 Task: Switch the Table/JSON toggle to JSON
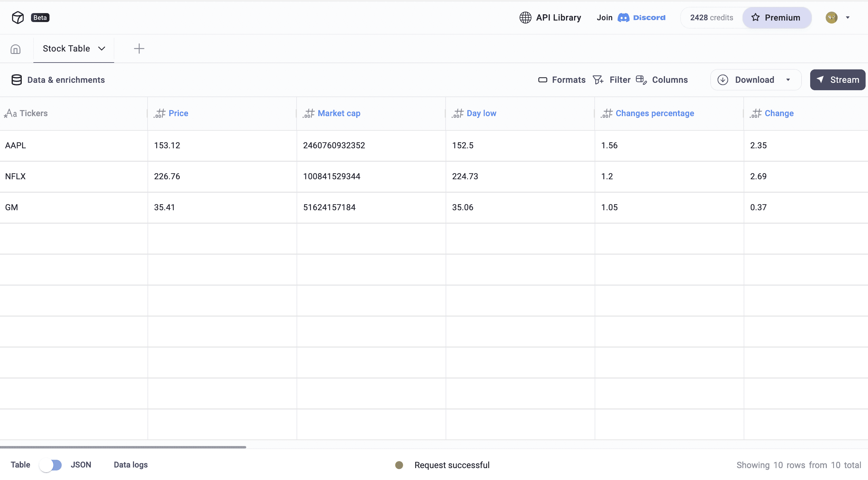pos(51,465)
